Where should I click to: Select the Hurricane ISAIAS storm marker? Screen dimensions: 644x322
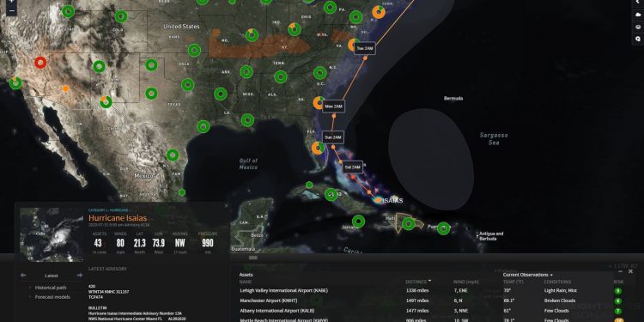point(378,200)
